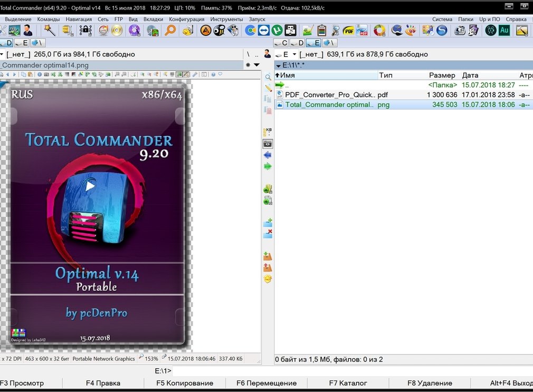Click the USB drive toolbar icon
Image resolution: width=533 pixels, height=392 pixels.
click(291, 31)
